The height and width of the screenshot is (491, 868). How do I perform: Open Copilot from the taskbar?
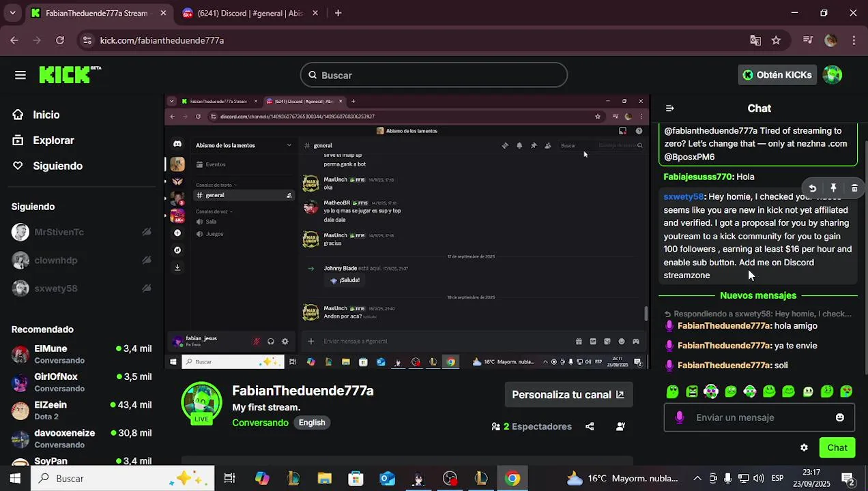(x=262, y=479)
